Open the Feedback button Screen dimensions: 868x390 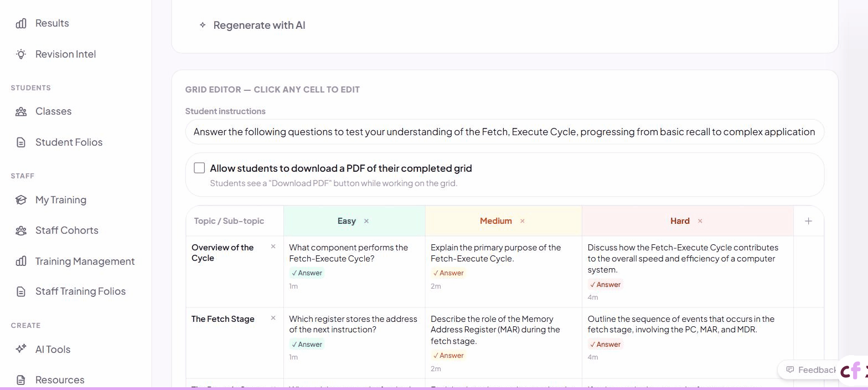coord(810,370)
